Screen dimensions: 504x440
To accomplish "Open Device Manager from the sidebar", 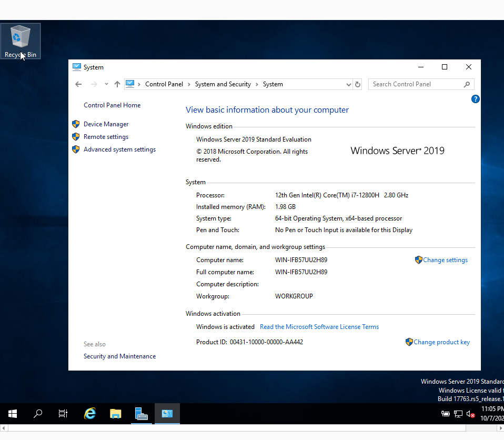I will pos(106,124).
